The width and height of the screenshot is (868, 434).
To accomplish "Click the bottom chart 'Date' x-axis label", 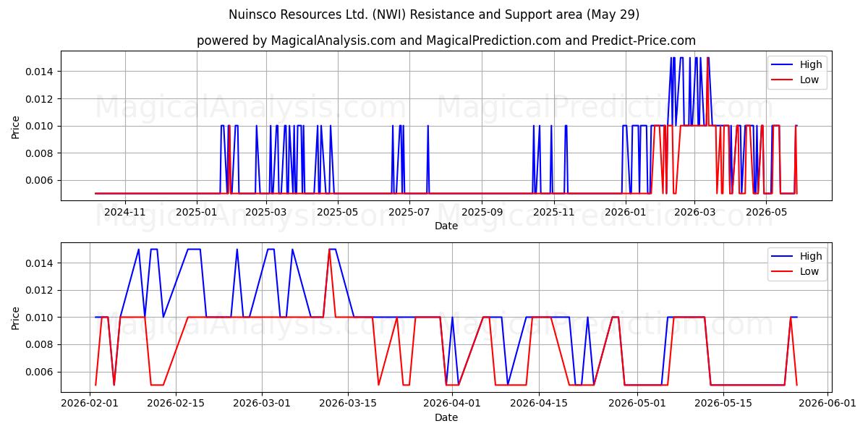I will tap(446, 417).
